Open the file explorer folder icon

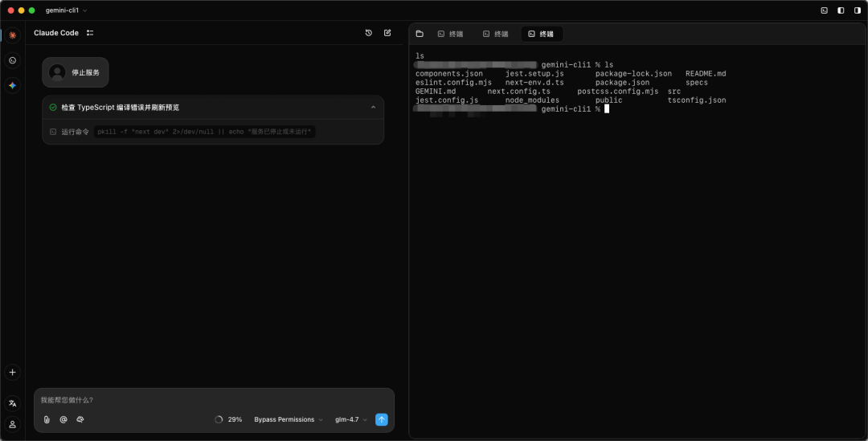click(x=420, y=34)
